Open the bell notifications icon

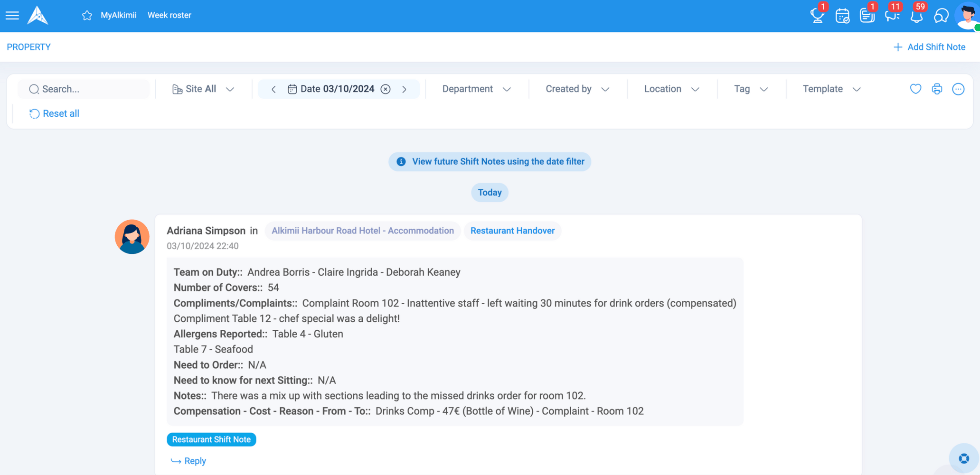click(x=916, y=16)
